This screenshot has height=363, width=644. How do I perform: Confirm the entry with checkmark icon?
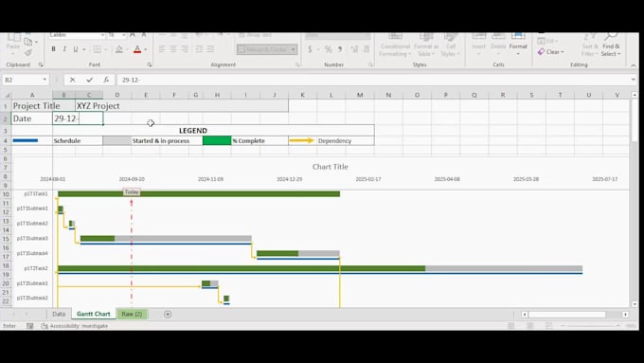pyautogui.click(x=89, y=80)
